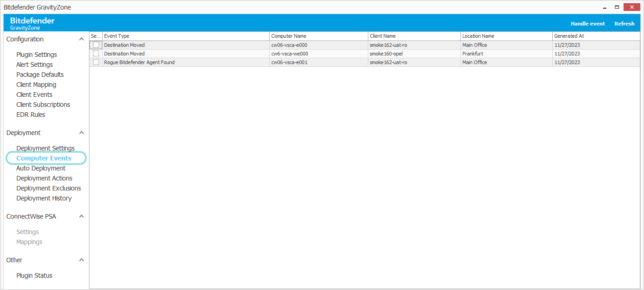Open Client Subscriptions
This screenshot has height=290, width=644.
tap(43, 104)
